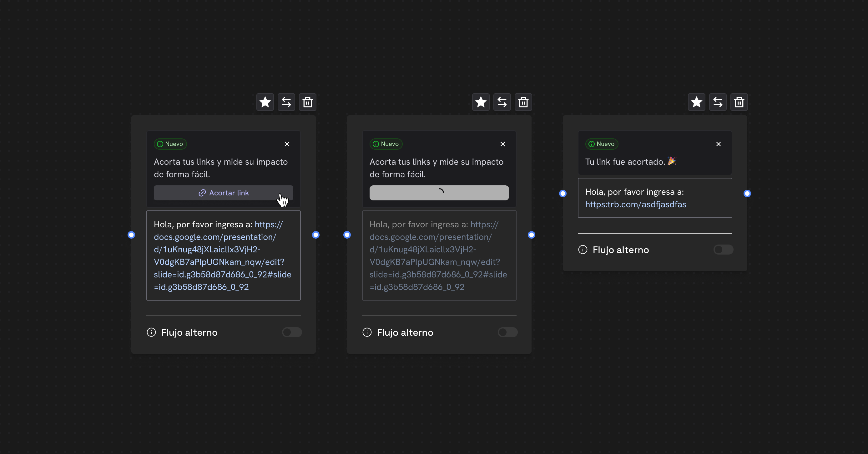Click the trash icon above the middle card

[523, 102]
